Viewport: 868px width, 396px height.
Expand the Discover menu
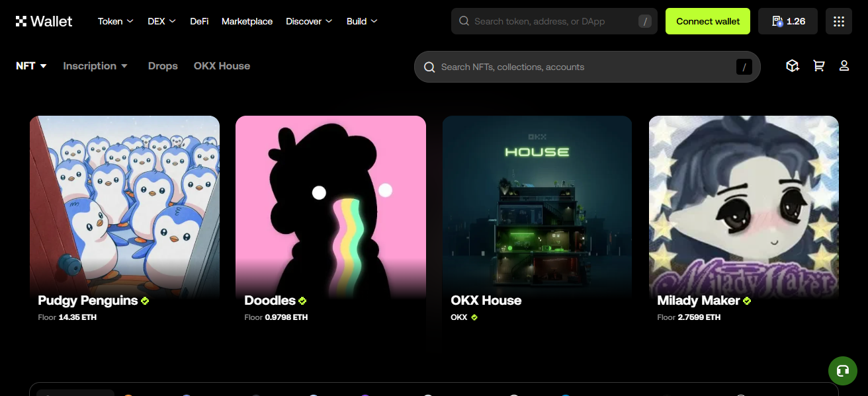pyautogui.click(x=310, y=21)
